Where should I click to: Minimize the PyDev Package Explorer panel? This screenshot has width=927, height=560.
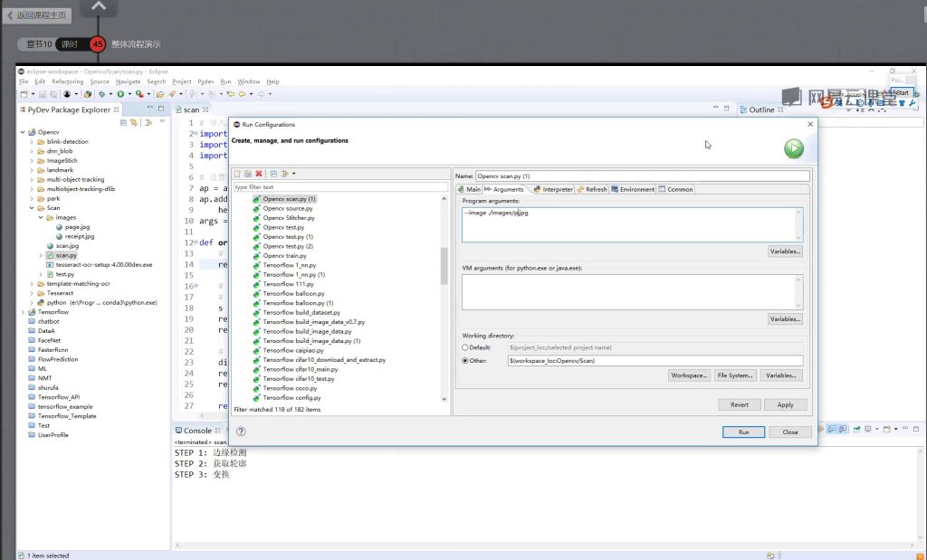tap(150, 108)
